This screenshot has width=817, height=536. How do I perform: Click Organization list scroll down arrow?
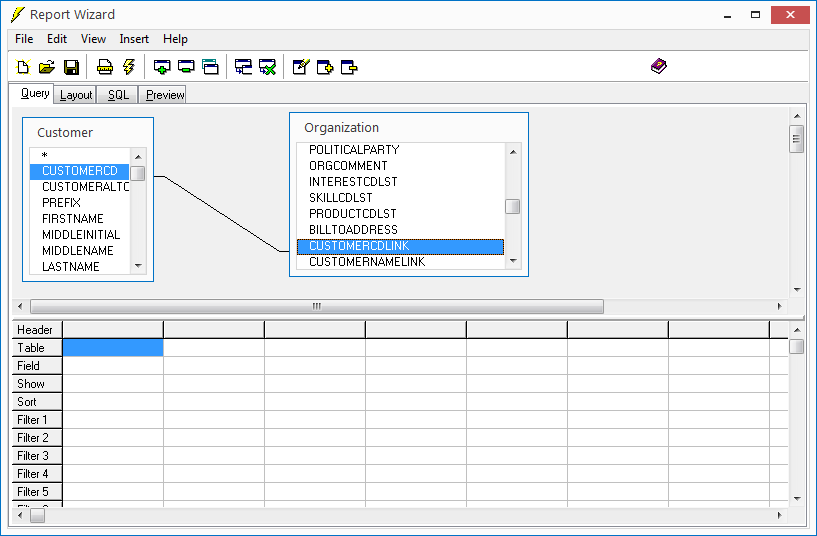(513, 261)
